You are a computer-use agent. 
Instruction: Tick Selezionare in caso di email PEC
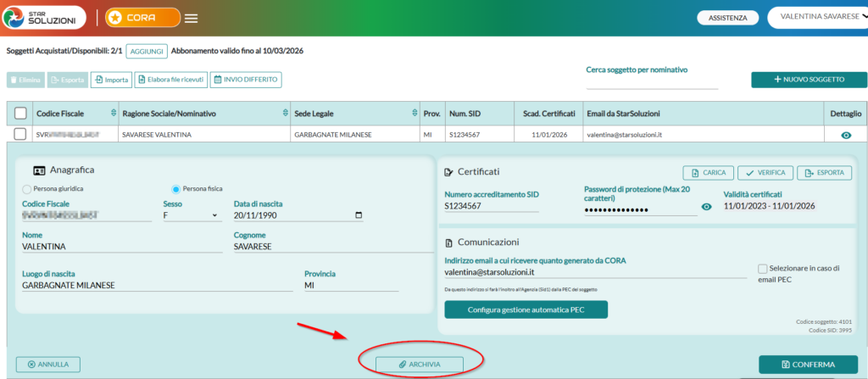[x=764, y=268]
